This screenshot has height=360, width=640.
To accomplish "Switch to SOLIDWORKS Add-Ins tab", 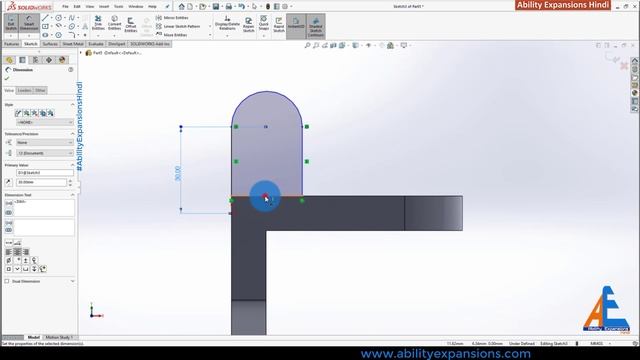I will click(150, 44).
